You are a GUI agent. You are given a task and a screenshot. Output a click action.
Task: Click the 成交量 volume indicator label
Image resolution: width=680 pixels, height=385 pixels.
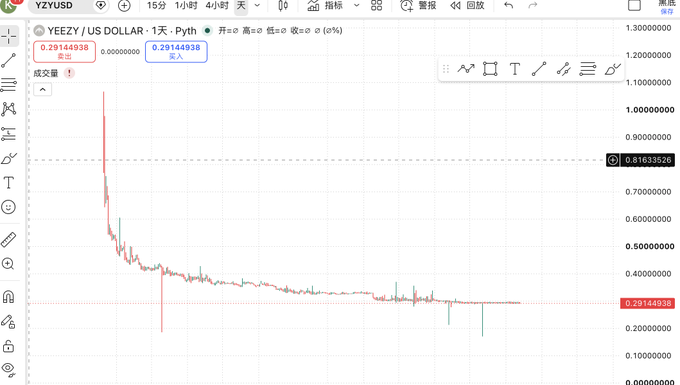[x=46, y=73]
